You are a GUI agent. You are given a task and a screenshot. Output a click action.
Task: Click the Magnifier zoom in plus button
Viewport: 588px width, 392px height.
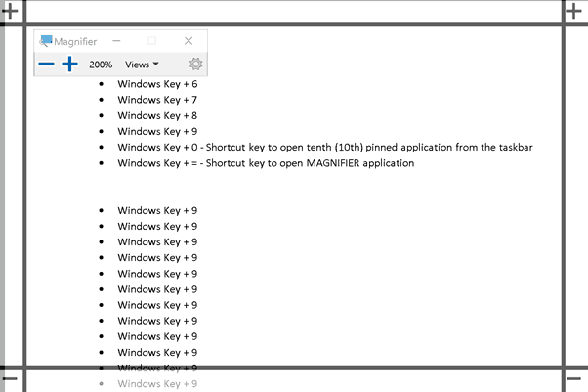[69, 65]
